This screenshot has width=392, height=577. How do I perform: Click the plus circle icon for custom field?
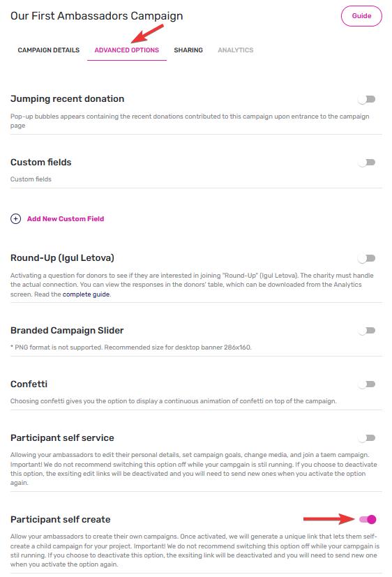(x=15, y=219)
